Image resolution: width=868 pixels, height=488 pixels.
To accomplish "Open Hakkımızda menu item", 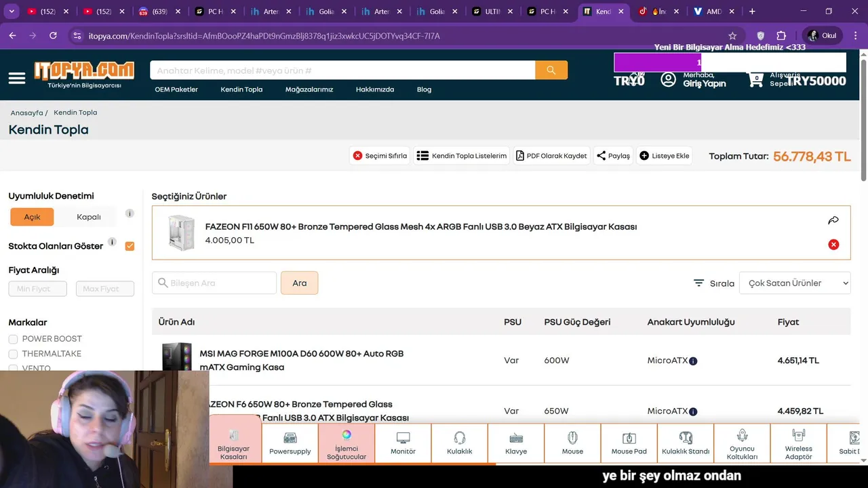I will pyautogui.click(x=375, y=89).
